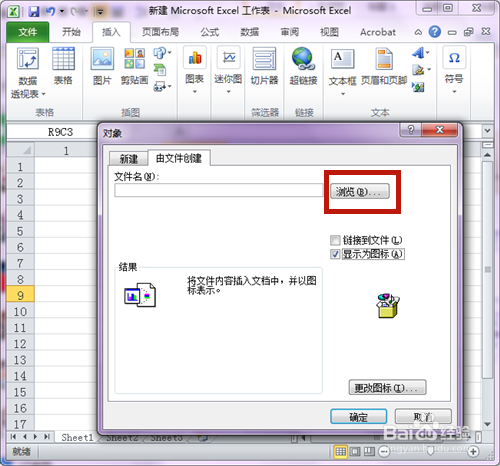This screenshot has height=466, width=500.
Task: Open the Symbol (符号) omega icon
Action: [x=454, y=58]
